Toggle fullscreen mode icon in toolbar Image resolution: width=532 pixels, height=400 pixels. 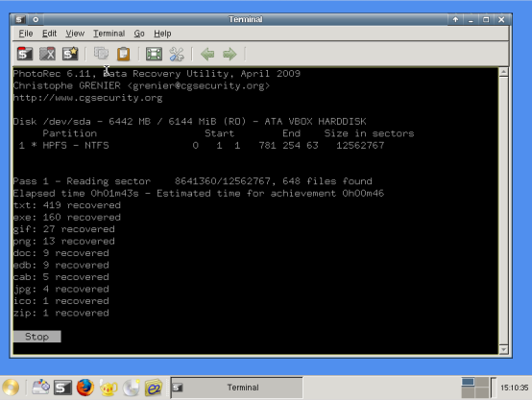tap(154, 54)
